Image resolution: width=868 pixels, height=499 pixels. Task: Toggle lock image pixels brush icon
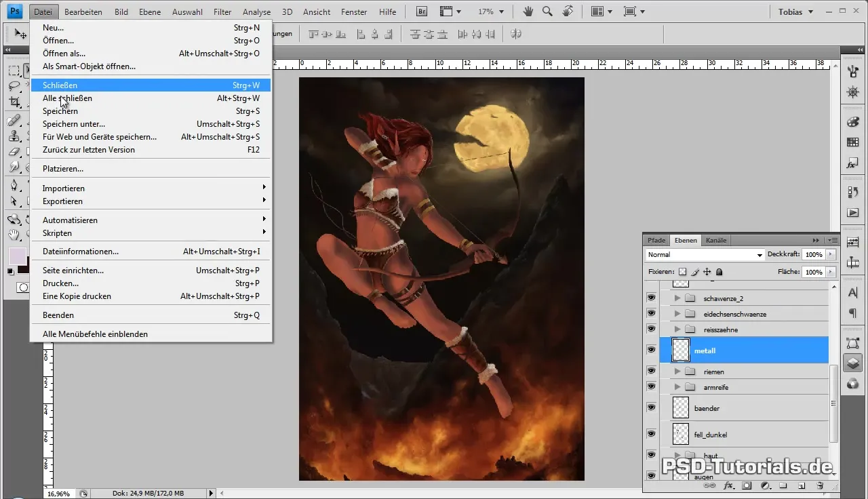coord(695,272)
